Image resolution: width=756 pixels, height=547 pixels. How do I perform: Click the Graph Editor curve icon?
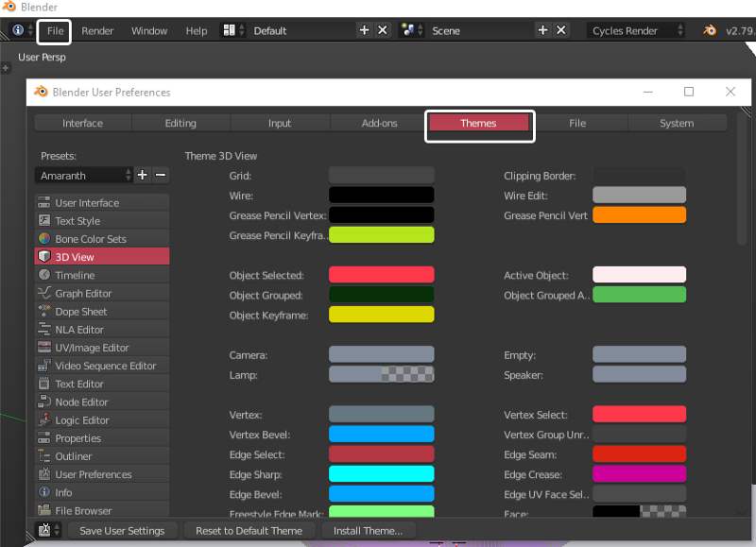point(43,293)
